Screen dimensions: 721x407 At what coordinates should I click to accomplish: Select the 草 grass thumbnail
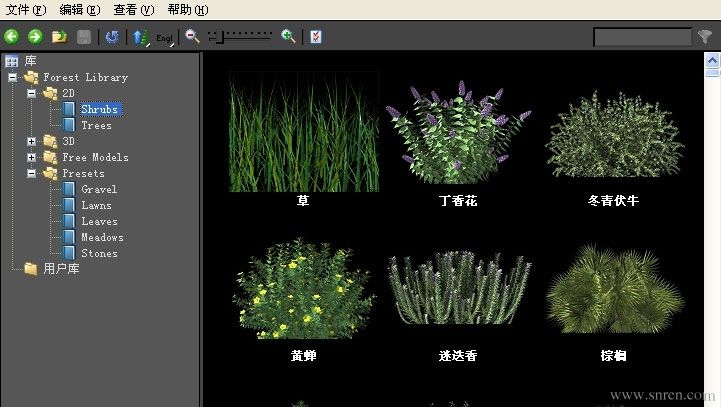point(303,132)
